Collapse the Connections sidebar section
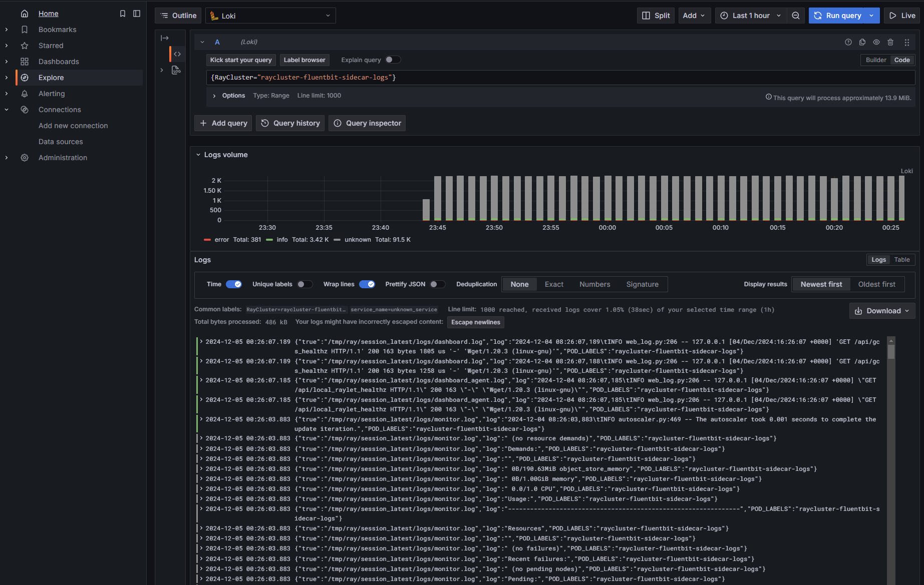This screenshot has height=585, width=924. coord(7,110)
